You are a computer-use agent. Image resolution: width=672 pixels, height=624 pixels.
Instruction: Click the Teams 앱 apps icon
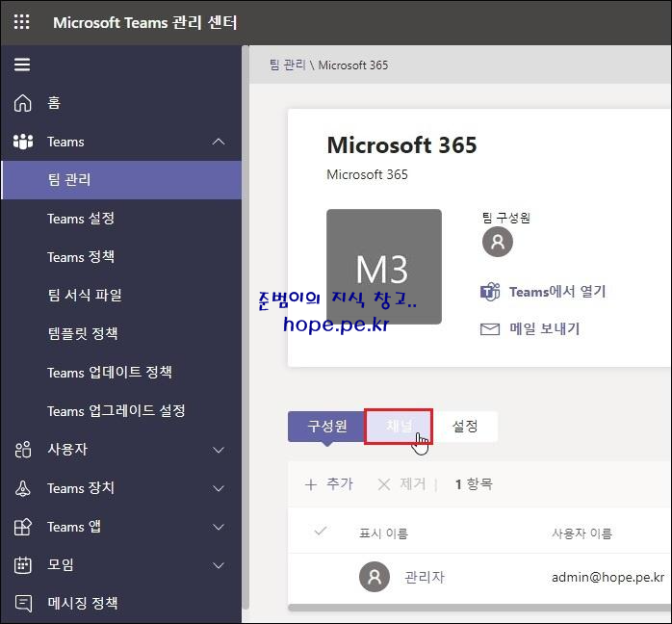pyautogui.click(x=23, y=527)
